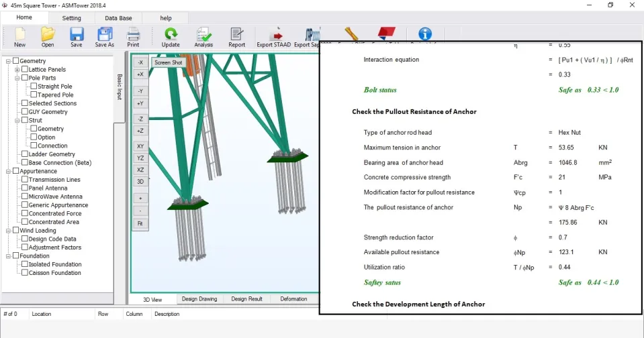The width and height of the screenshot is (644, 338).
Task: Set view to XY plane button
Action: (x=140, y=146)
